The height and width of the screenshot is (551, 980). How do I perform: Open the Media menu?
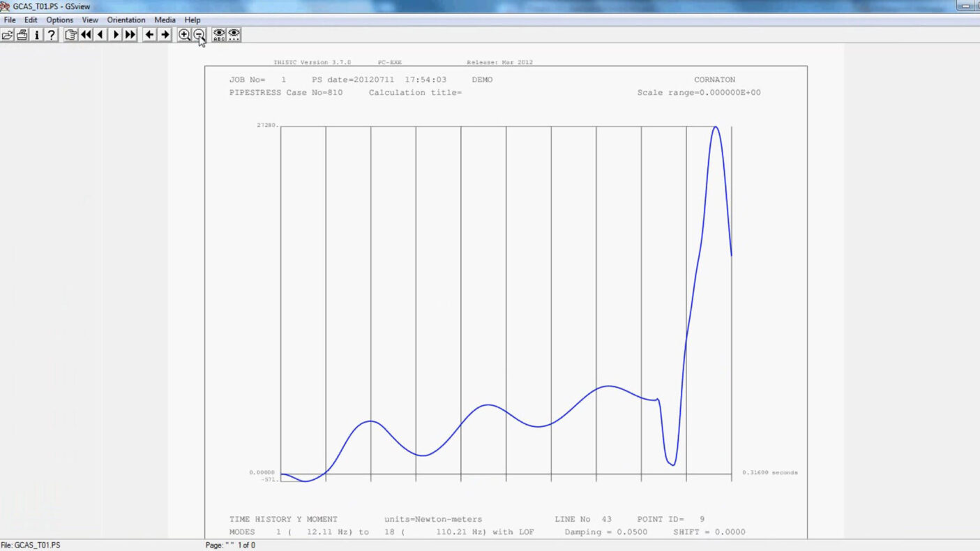pos(165,20)
